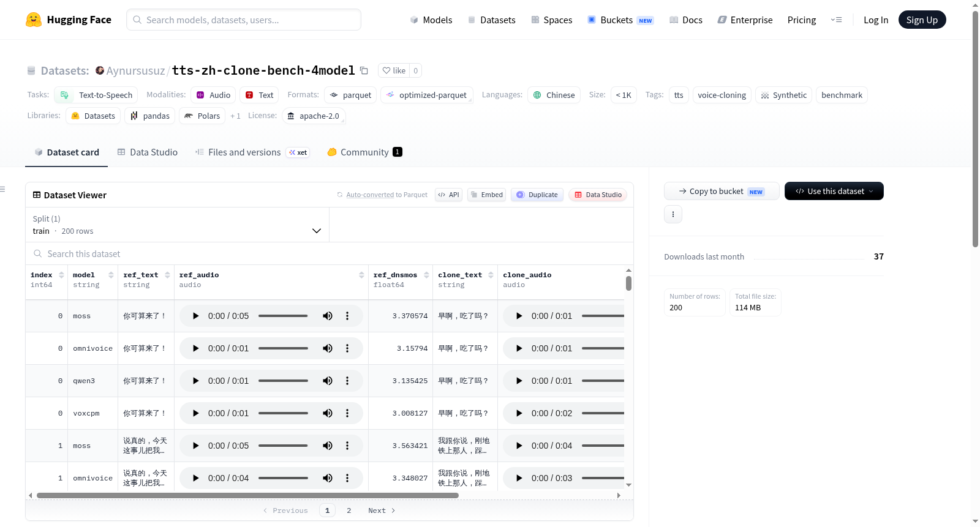This screenshot has width=980, height=527.
Task: Play ref_audio for the voxcpm row
Action: pos(196,413)
